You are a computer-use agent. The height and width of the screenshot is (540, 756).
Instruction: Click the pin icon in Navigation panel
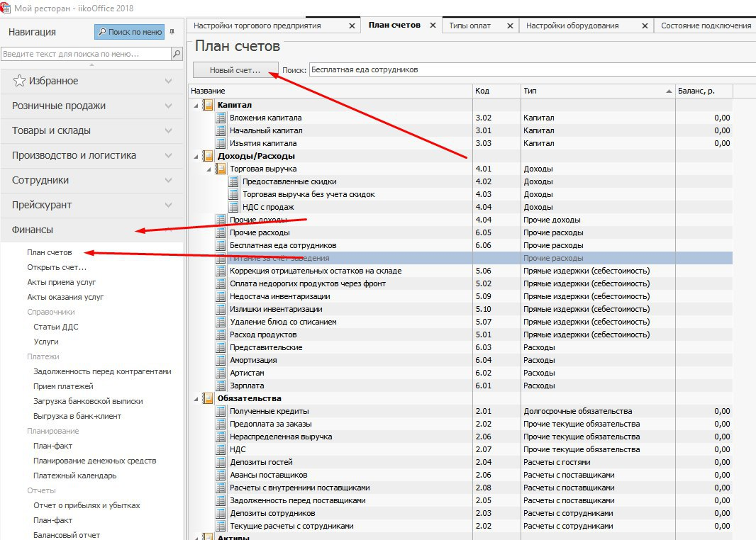click(x=172, y=32)
